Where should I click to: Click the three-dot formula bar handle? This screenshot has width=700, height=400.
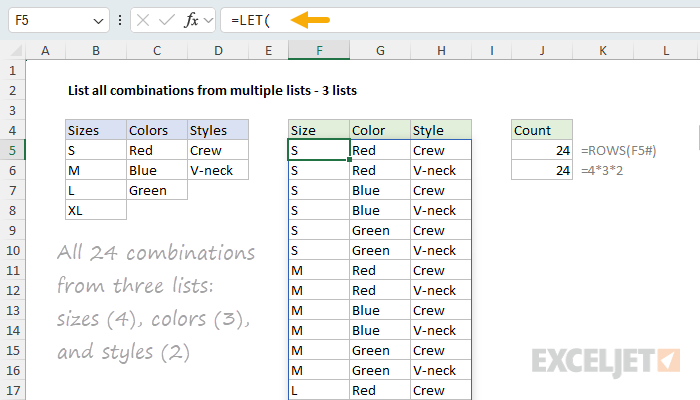coord(120,20)
